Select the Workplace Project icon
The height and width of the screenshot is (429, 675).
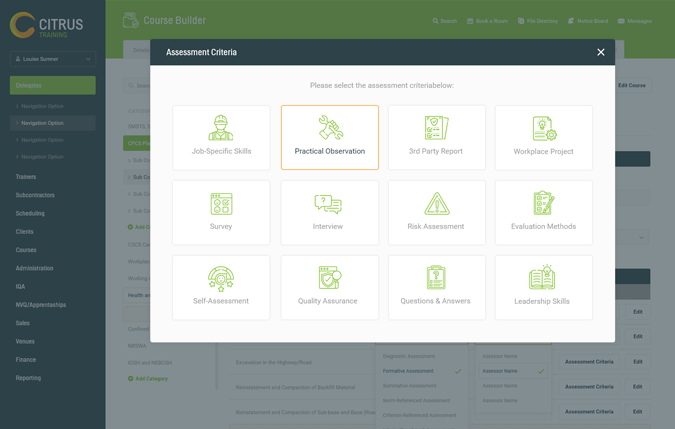[x=544, y=128]
